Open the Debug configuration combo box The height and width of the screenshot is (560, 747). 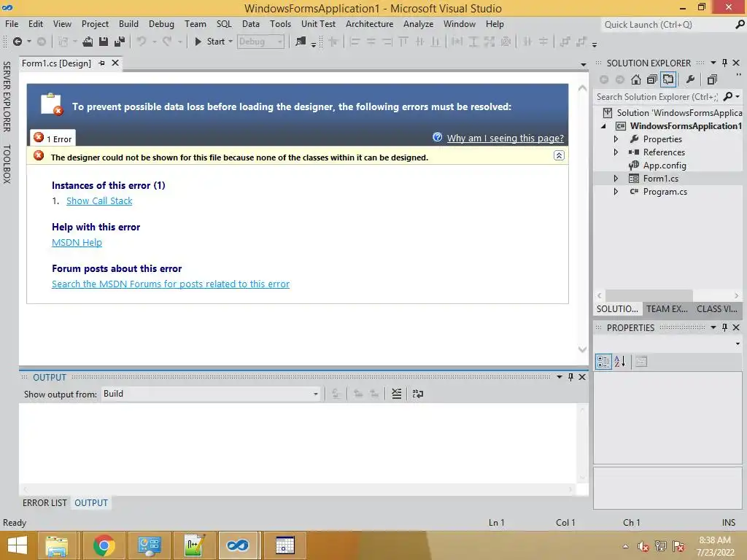tap(260, 42)
